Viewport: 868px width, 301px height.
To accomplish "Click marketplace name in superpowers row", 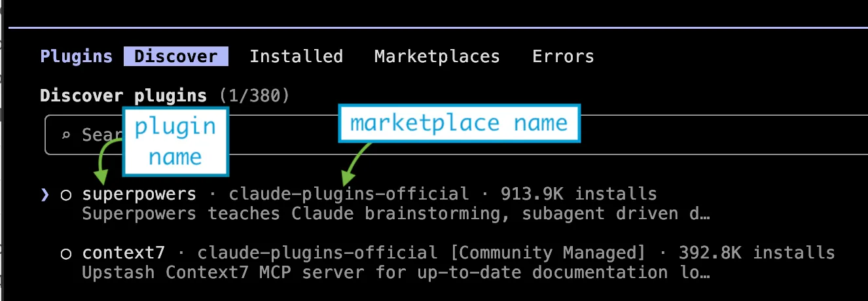I will 349,194.
